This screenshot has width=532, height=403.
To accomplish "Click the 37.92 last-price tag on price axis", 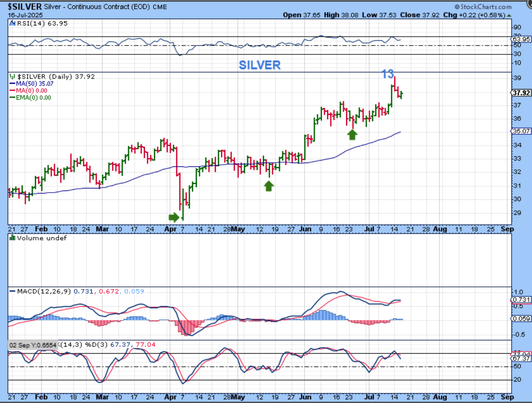I will coord(521,93).
